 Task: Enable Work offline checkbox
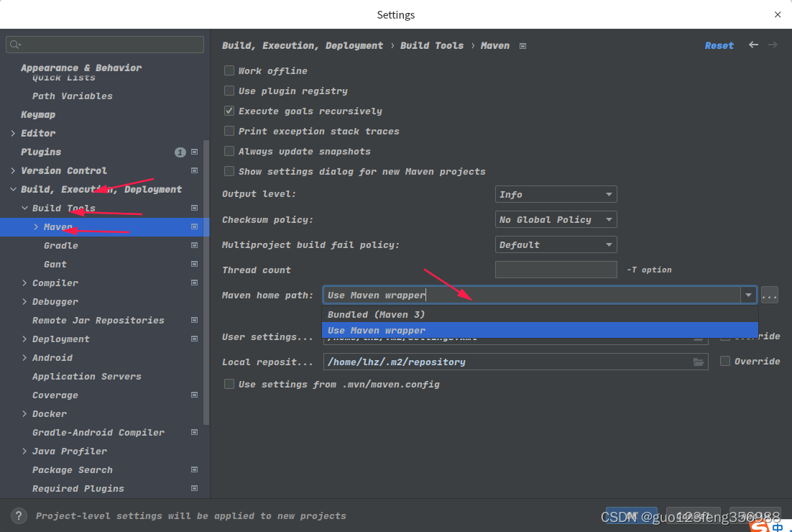(x=229, y=70)
